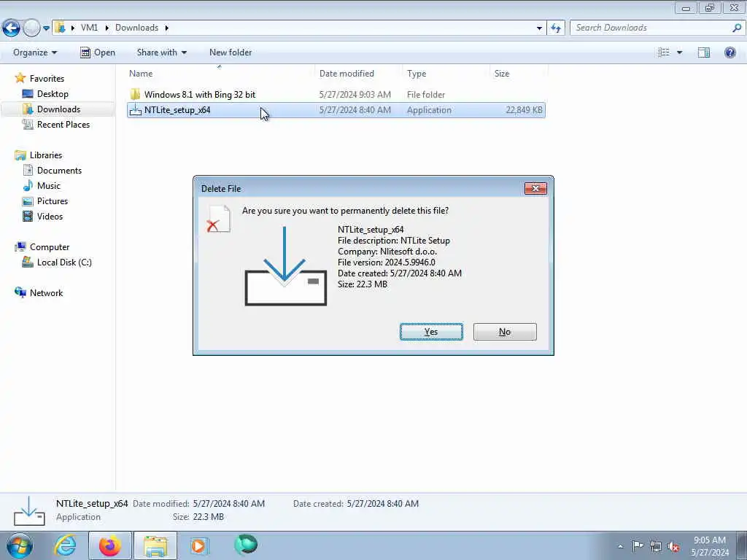747x560 pixels.
Task: Open the recent pages arrow beside Forward
Action: tap(46, 28)
